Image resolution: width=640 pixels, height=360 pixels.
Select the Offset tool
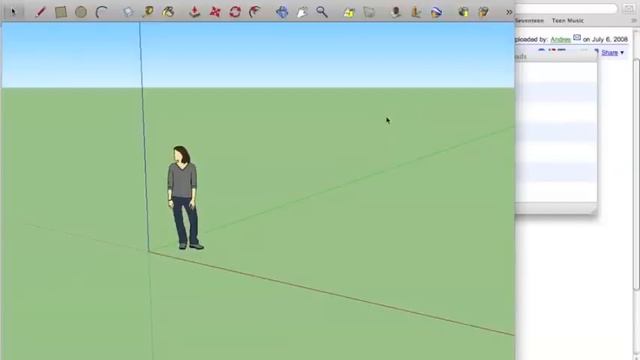point(255,12)
